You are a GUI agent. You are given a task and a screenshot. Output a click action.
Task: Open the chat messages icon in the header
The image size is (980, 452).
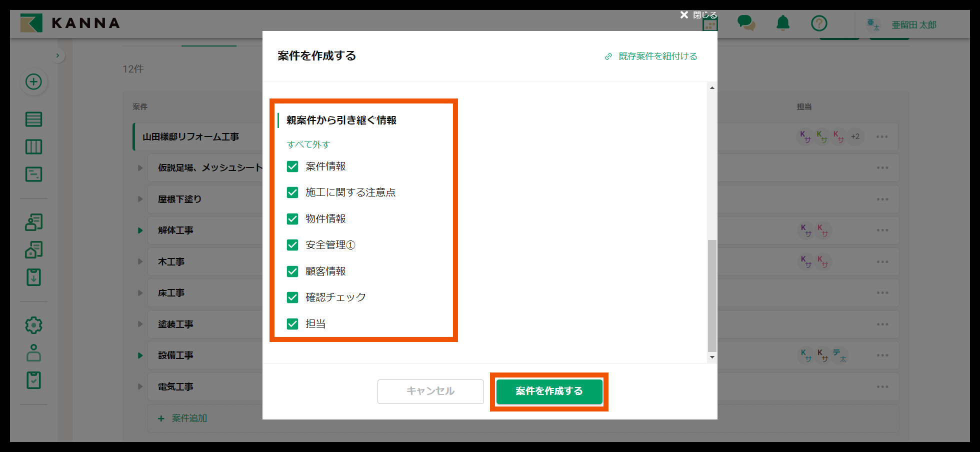pos(746,23)
